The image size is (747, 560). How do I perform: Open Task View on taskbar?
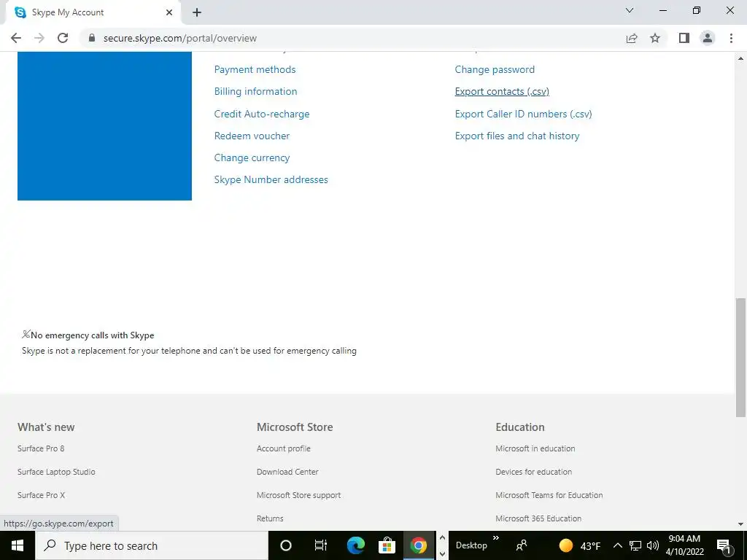coord(321,545)
